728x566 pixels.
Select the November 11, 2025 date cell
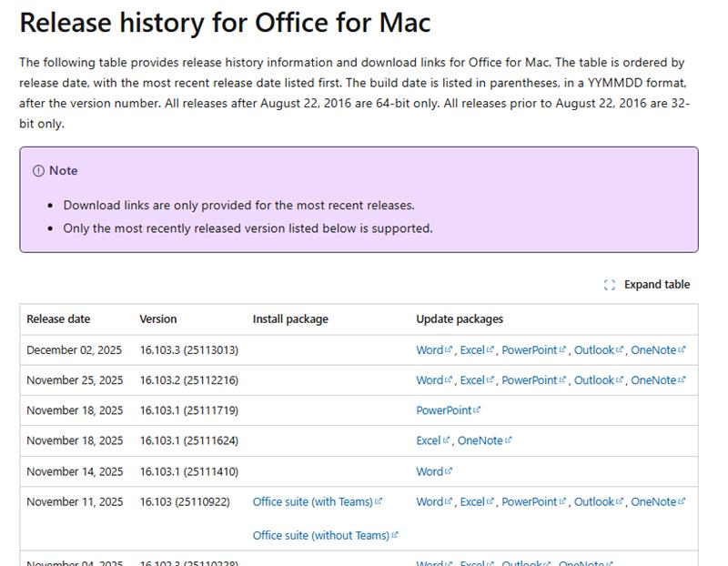(x=75, y=501)
